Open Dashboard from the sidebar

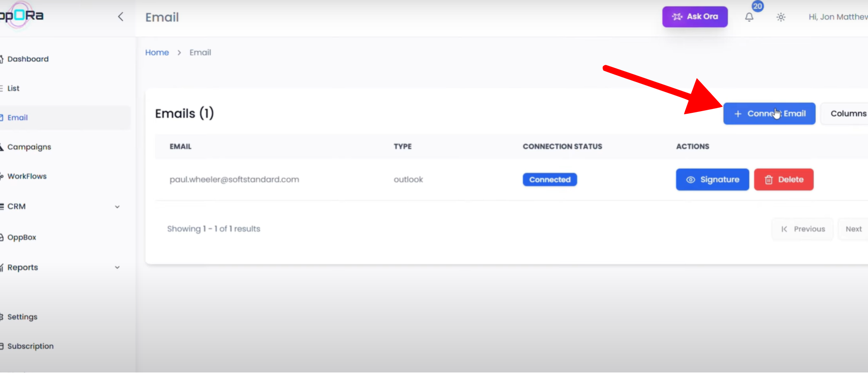(x=28, y=59)
